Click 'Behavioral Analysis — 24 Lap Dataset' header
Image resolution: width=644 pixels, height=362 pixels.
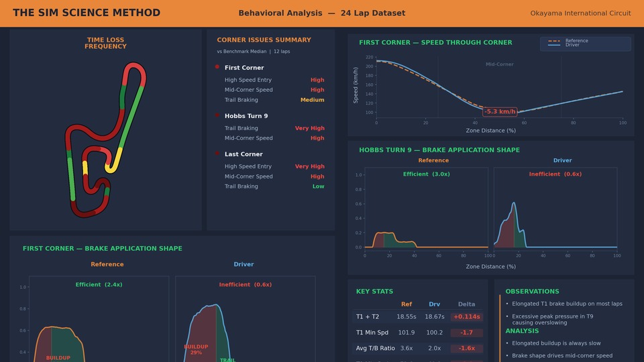pos(321,13)
